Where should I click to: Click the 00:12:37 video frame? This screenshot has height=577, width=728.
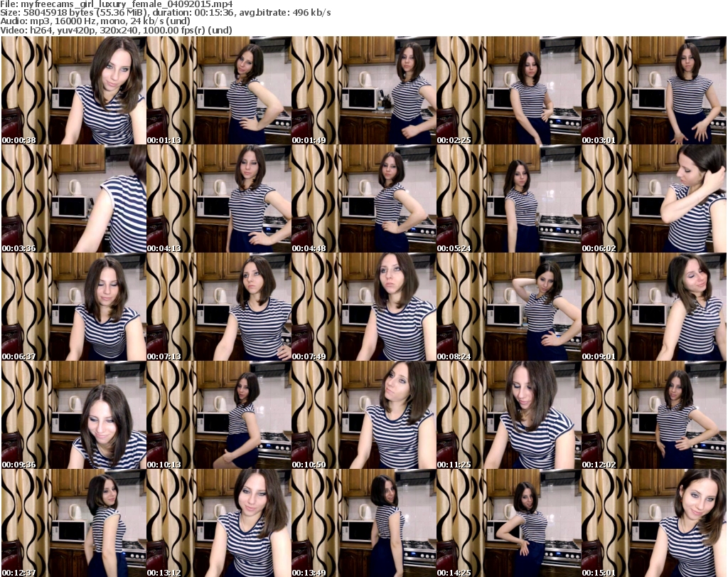pyautogui.click(x=73, y=523)
